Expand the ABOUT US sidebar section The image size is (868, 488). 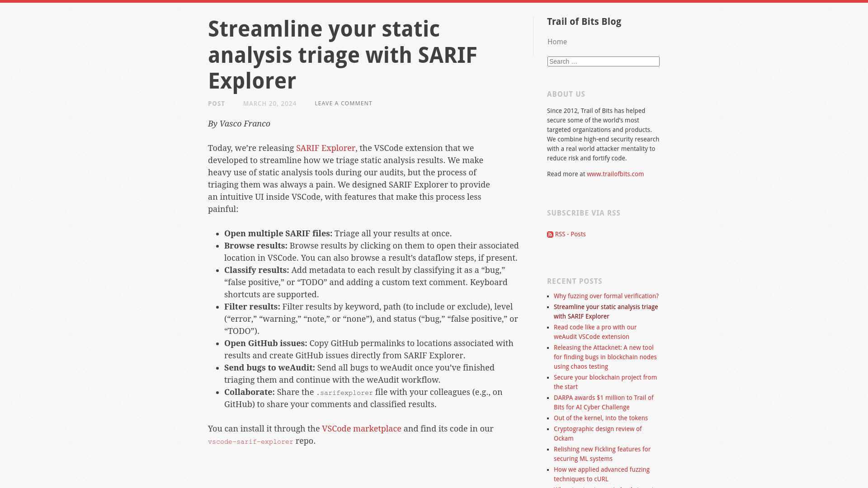[566, 94]
